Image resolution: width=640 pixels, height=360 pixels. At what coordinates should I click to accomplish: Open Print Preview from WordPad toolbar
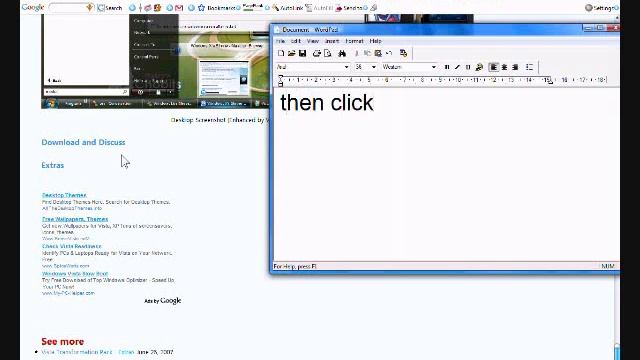tap(327, 53)
